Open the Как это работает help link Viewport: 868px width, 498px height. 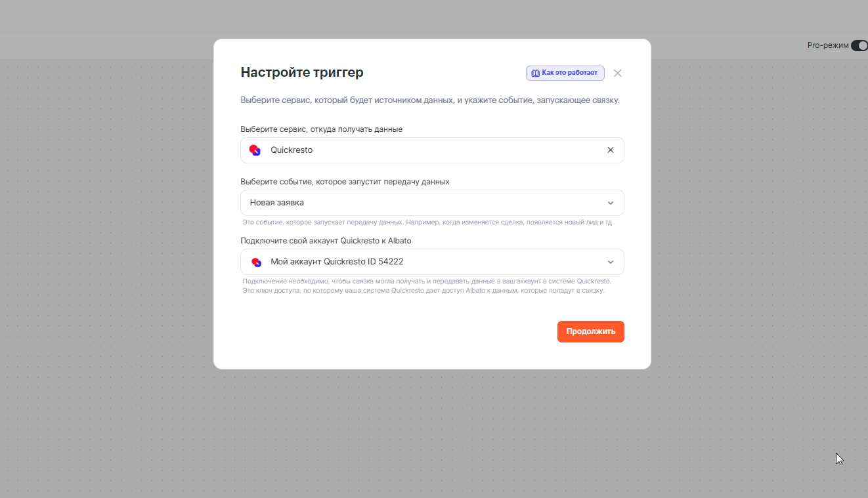(x=569, y=73)
